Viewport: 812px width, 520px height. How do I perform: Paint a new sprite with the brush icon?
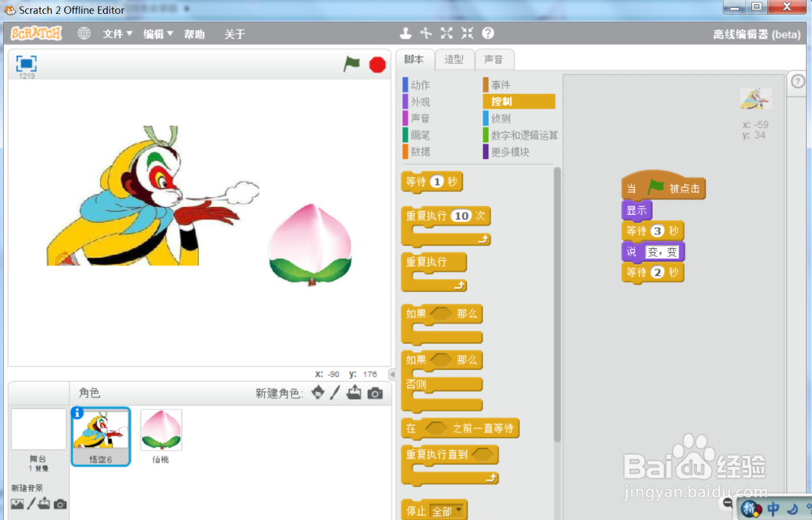point(335,393)
